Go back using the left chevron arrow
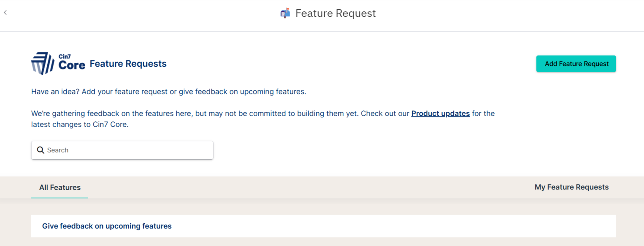 (x=5, y=13)
